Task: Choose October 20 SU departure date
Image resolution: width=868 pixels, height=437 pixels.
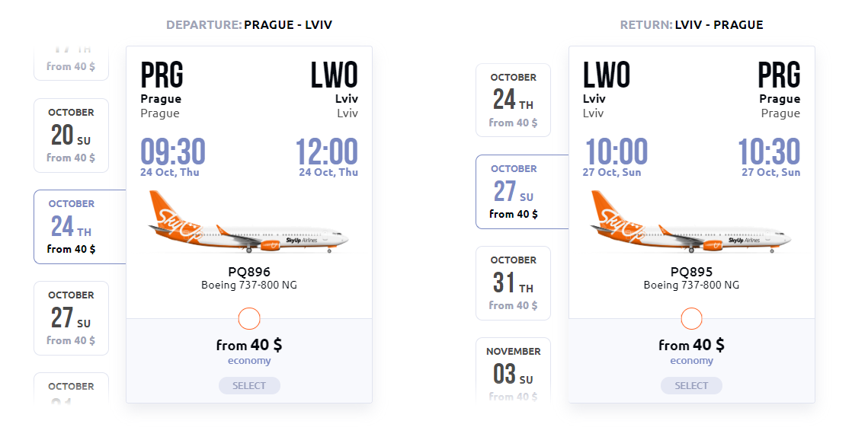Action: (71, 136)
